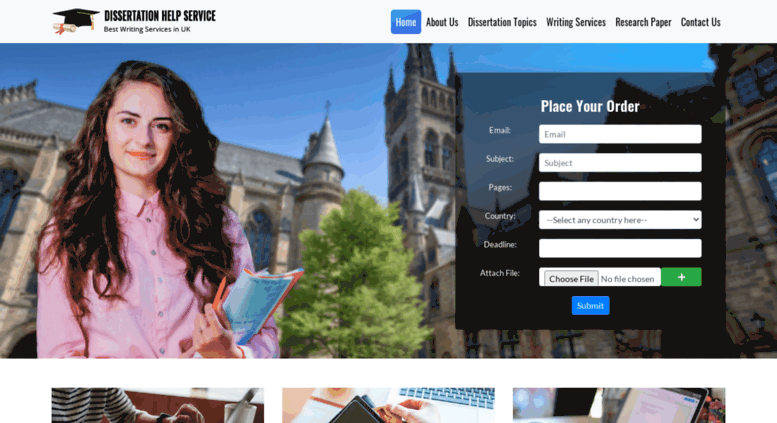777x423 pixels.
Task: Click the Pages input field
Action: click(620, 191)
